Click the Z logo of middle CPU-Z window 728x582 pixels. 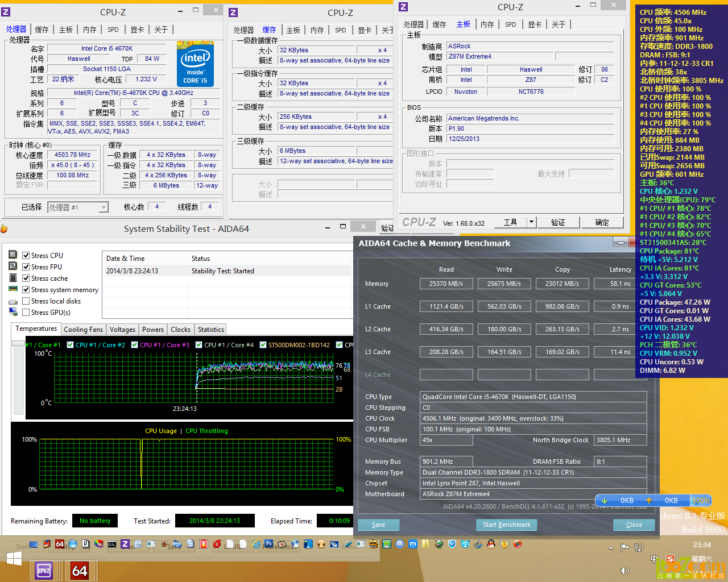pos(233,13)
